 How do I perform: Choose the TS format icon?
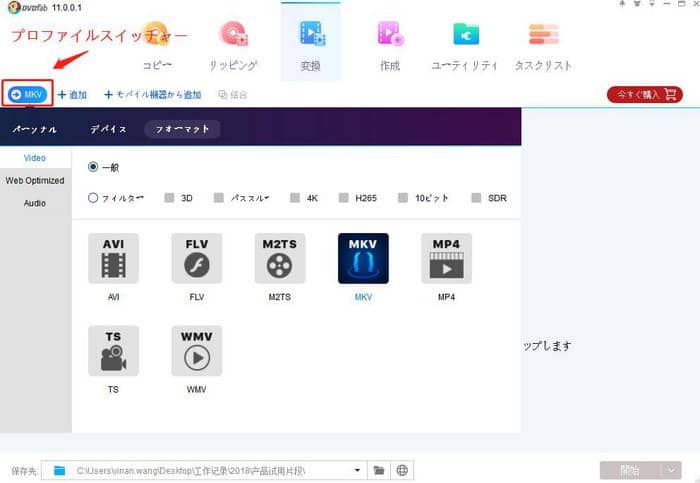point(113,351)
